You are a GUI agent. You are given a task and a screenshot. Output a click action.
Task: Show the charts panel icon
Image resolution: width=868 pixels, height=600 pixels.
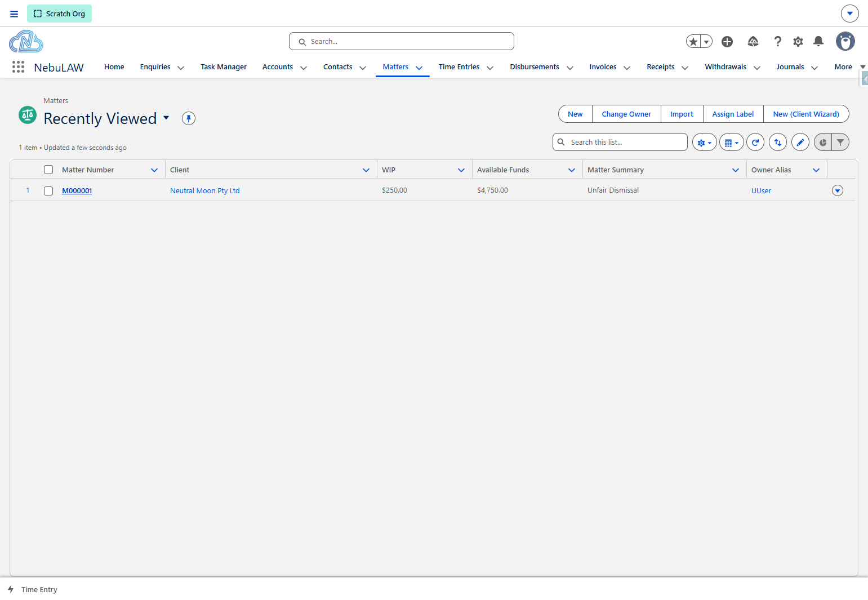coord(823,143)
